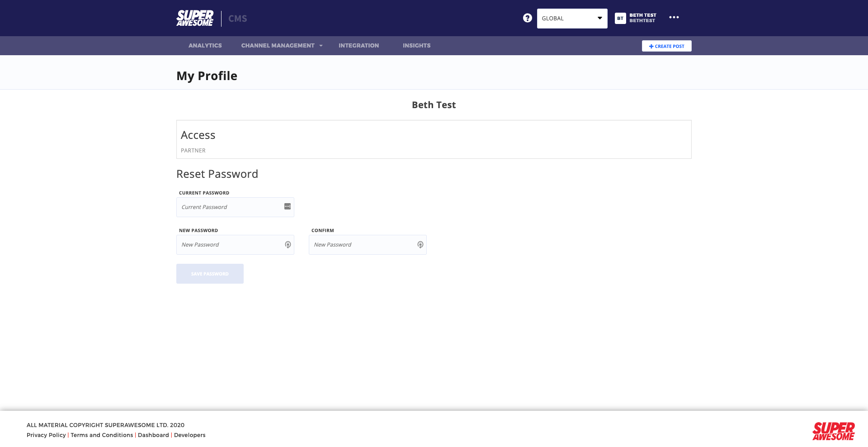Click key icon in Confirm field
Image resolution: width=868 pixels, height=447 pixels.
click(420, 245)
